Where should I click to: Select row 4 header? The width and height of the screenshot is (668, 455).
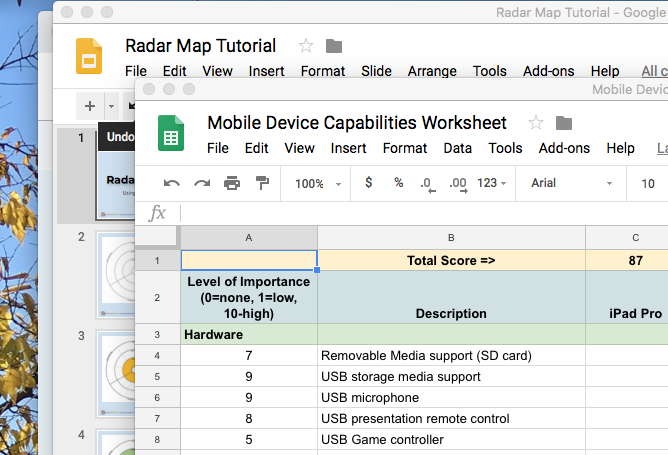pos(157,355)
